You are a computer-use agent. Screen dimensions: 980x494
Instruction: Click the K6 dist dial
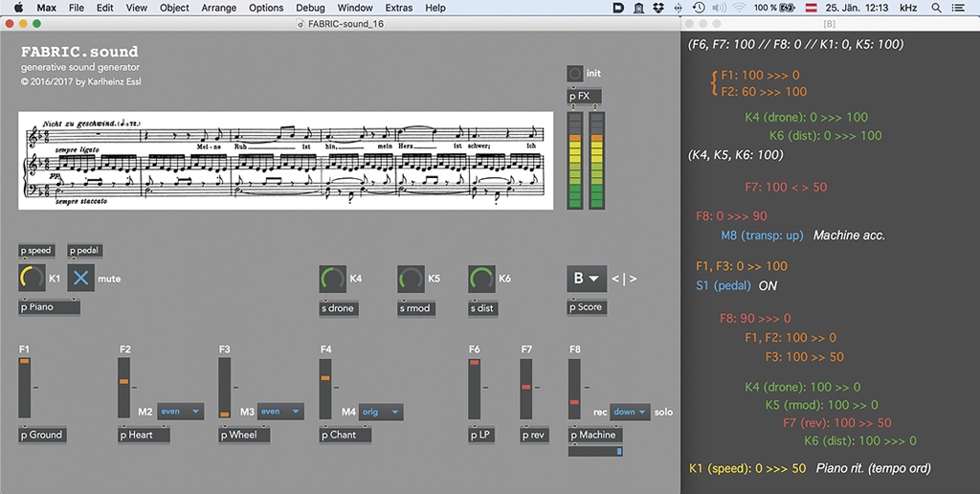[481, 279]
